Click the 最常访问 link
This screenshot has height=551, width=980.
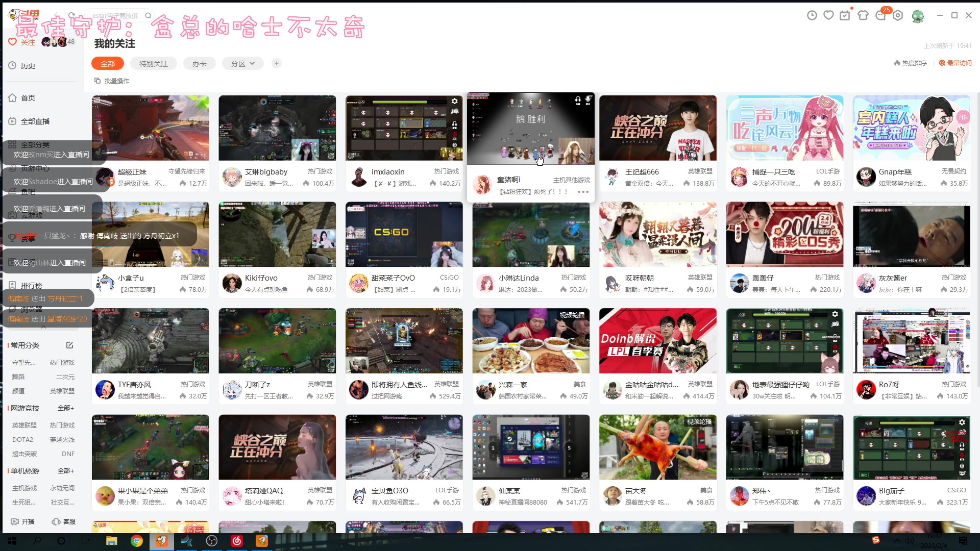(x=955, y=63)
